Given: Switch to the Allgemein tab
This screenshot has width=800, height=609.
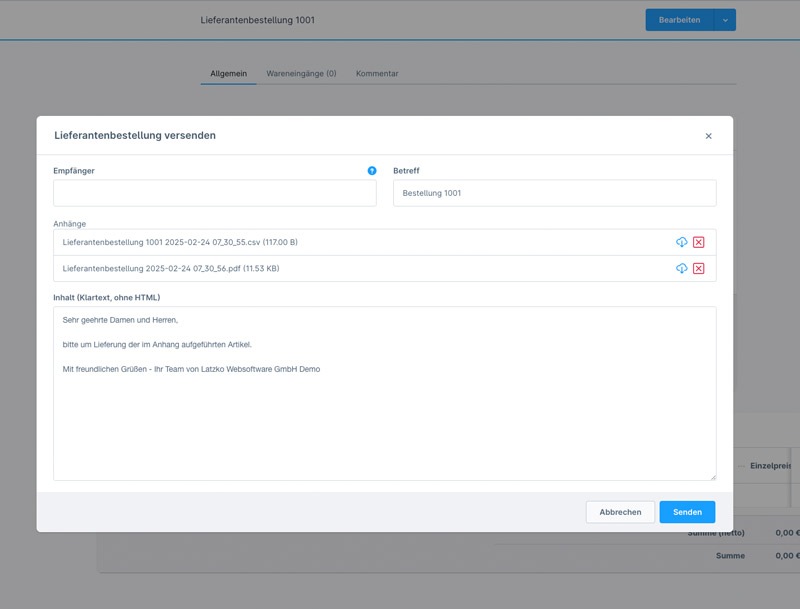Looking at the screenshot, I should pyautogui.click(x=228, y=74).
